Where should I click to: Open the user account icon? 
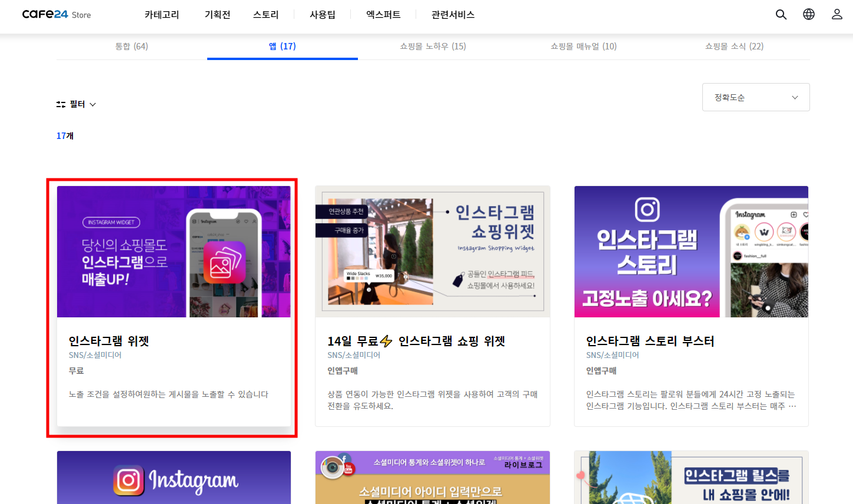(837, 14)
